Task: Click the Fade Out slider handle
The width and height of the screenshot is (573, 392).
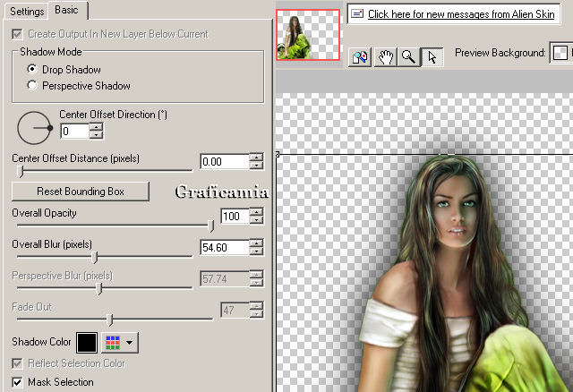Action: pyautogui.click(x=109, y=320)
